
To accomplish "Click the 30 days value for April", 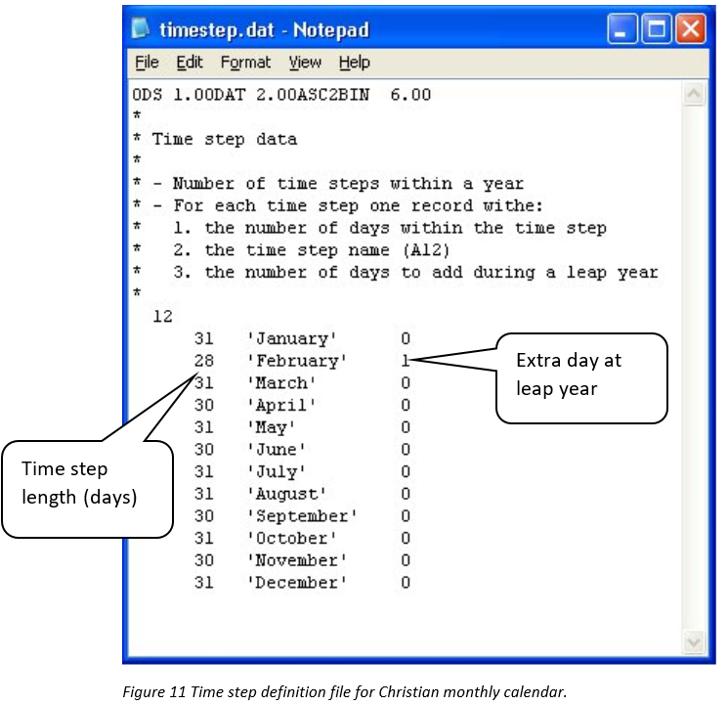I will (x=204, y=405).
